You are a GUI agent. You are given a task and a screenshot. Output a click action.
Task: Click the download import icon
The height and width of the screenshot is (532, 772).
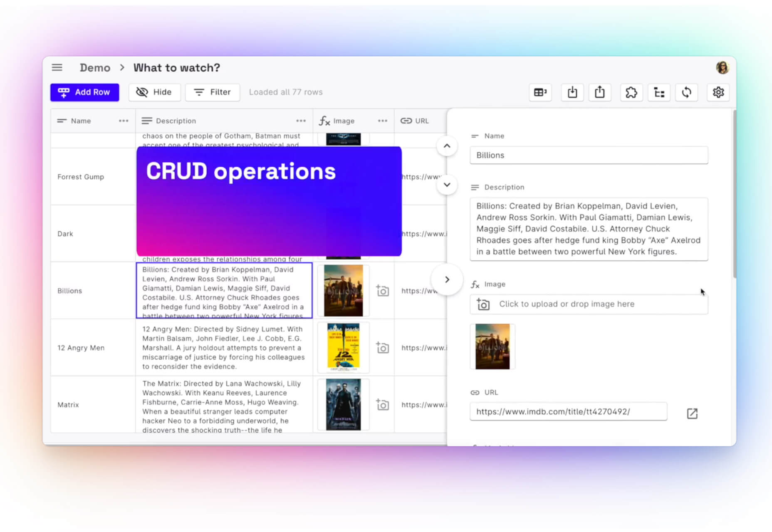[x=572, y=92]
